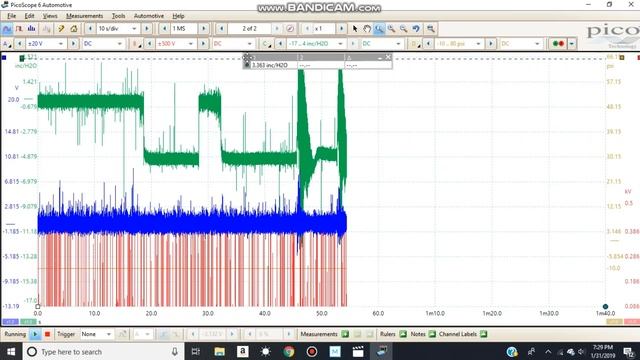Open the Views menu

50,16
